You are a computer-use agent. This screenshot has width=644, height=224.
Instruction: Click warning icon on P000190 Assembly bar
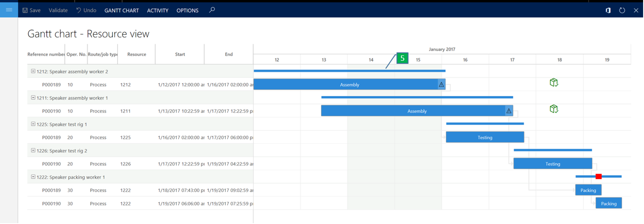(509, 111)
